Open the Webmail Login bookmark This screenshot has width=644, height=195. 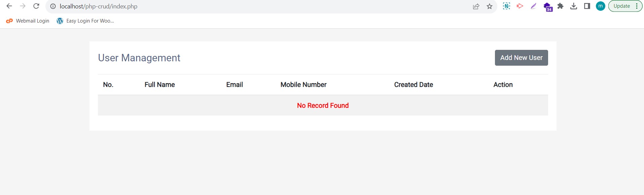(x=28, y=21)
